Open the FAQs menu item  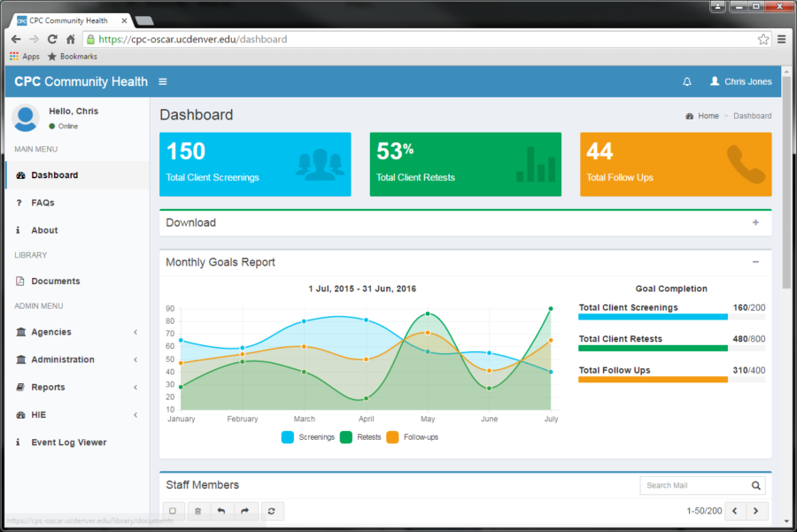point(43,203)
